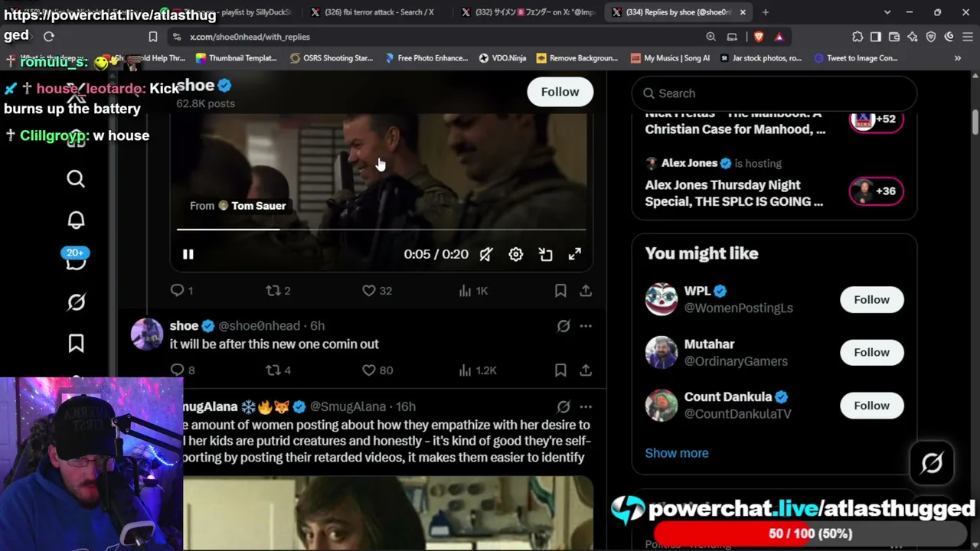Open video playback settings gear
Image resolution: width=980 pixels, height=551 pixels.
point(516,254)
